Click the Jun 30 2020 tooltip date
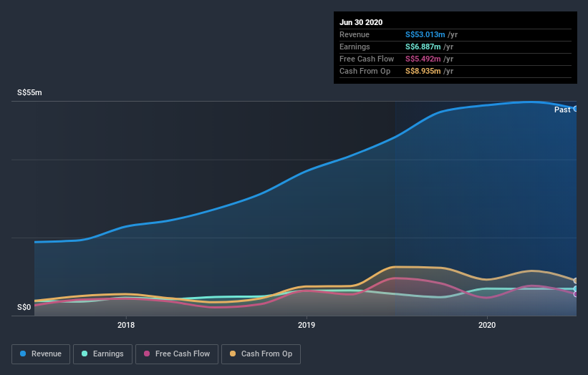 pos(361,22)
